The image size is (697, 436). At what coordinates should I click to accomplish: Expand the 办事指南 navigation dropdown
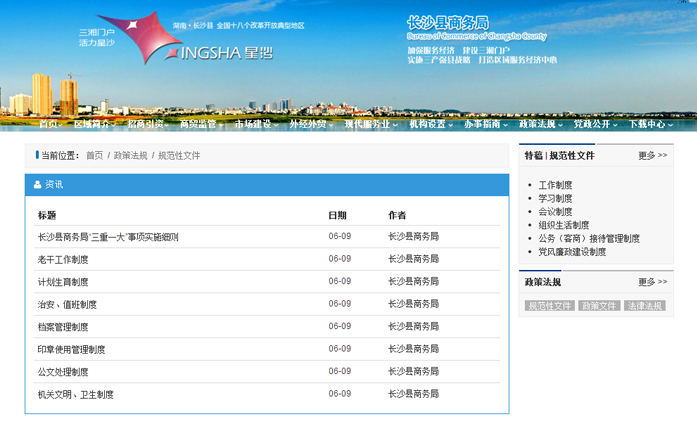485,124
